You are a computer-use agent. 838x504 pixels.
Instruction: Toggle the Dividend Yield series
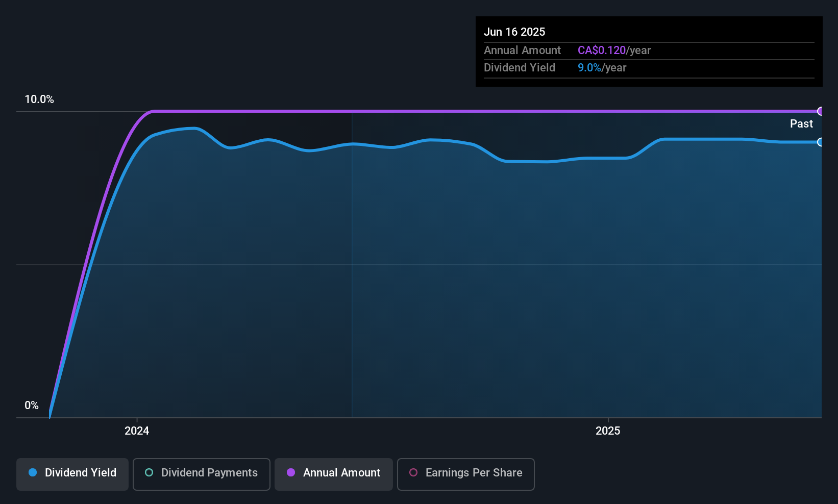point(72,474)
